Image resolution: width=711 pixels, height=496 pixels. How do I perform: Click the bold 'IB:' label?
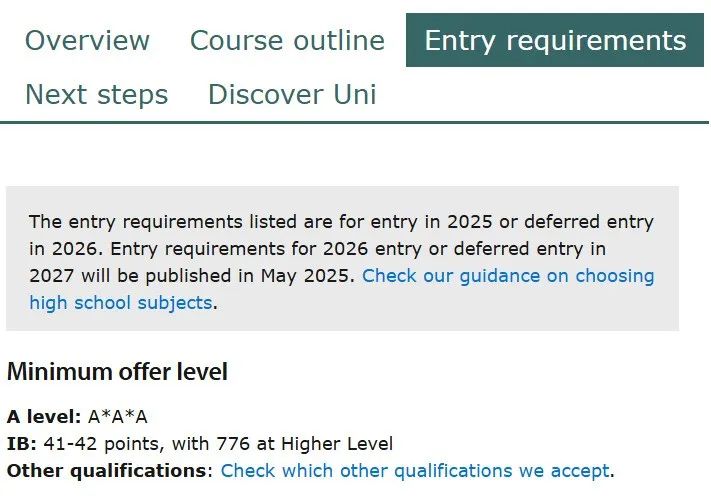22,443
